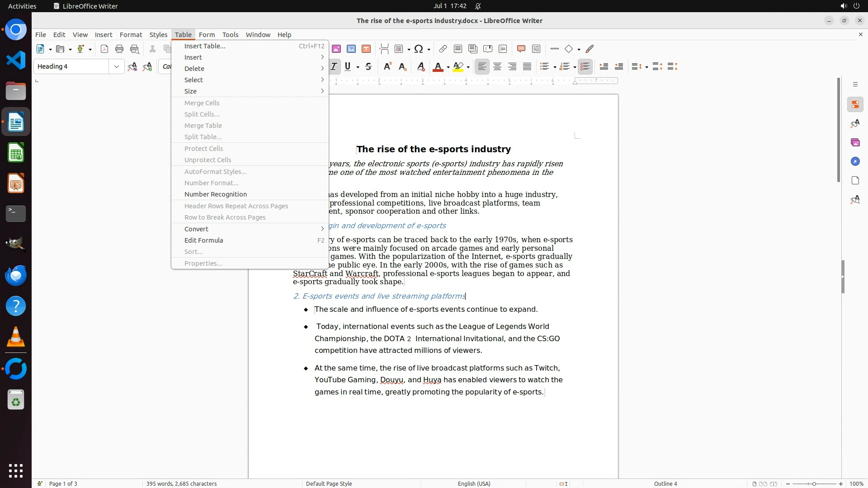This screenshot has width=868, height=488.
Task: Toggle Italic formatting
Action: point(334,67)
